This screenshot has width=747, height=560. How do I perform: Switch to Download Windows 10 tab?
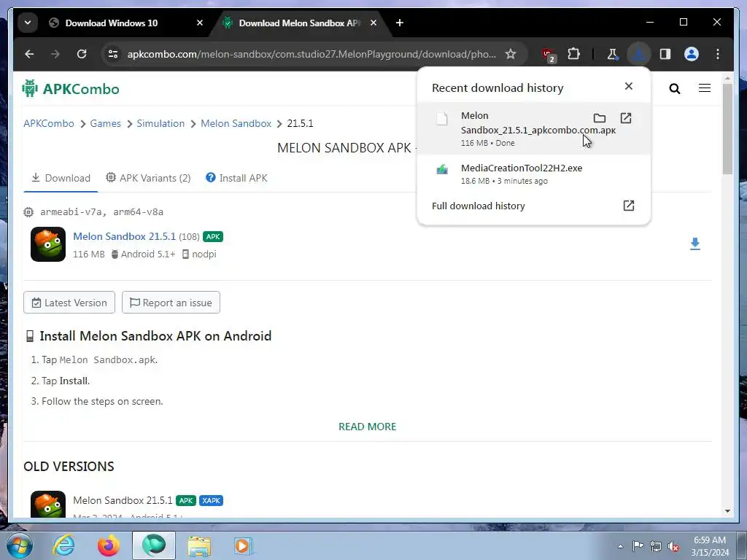(112, 23)
